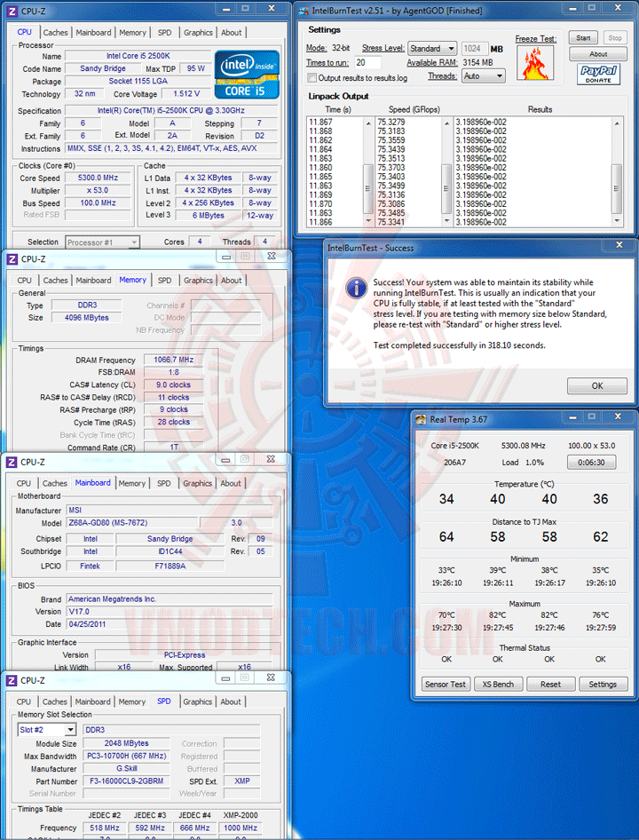Open Mainboard tab in top CPU-Z window
The height and width of the screenshot is (840, 639).
click(93, 33)
